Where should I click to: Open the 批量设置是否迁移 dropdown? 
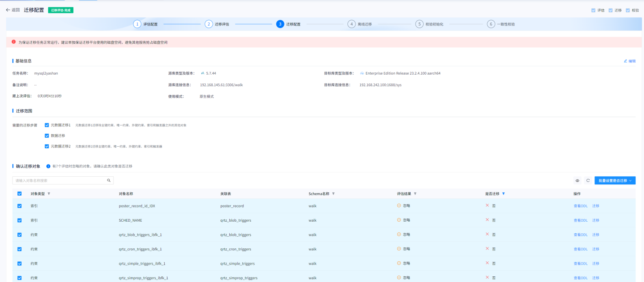[615, 180]
